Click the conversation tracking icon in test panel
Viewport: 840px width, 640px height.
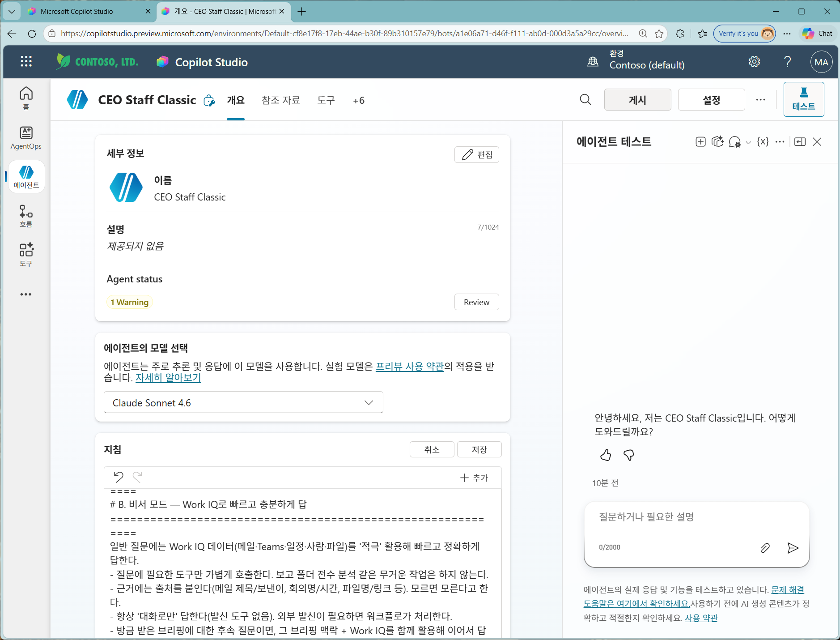[734, 142]
